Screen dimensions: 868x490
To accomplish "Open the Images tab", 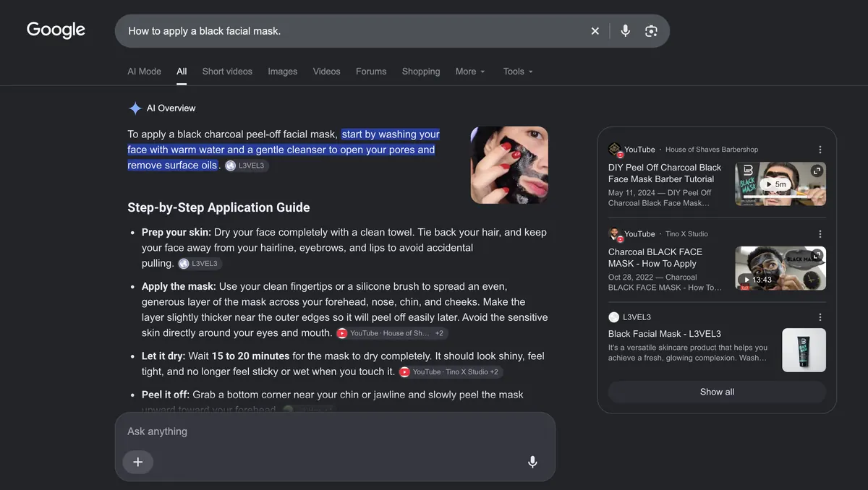I will coord(282,72).
